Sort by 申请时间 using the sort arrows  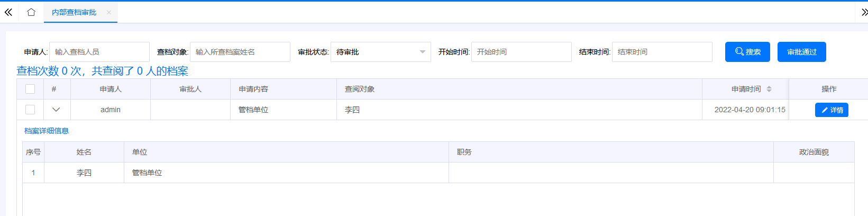click(x=769, y=89)
